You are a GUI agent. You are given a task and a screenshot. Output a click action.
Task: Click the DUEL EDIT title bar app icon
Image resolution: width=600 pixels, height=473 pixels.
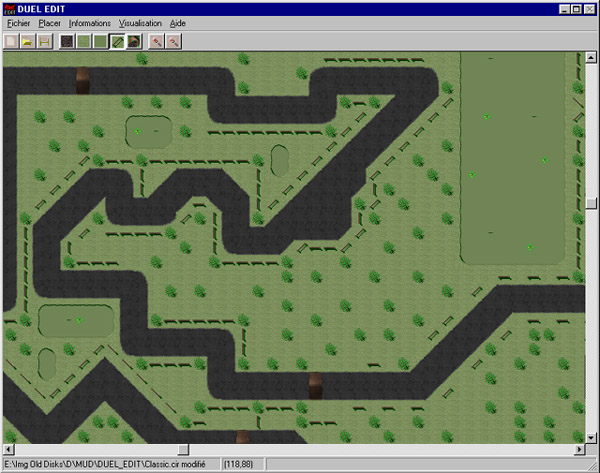(x=10, y=9)
